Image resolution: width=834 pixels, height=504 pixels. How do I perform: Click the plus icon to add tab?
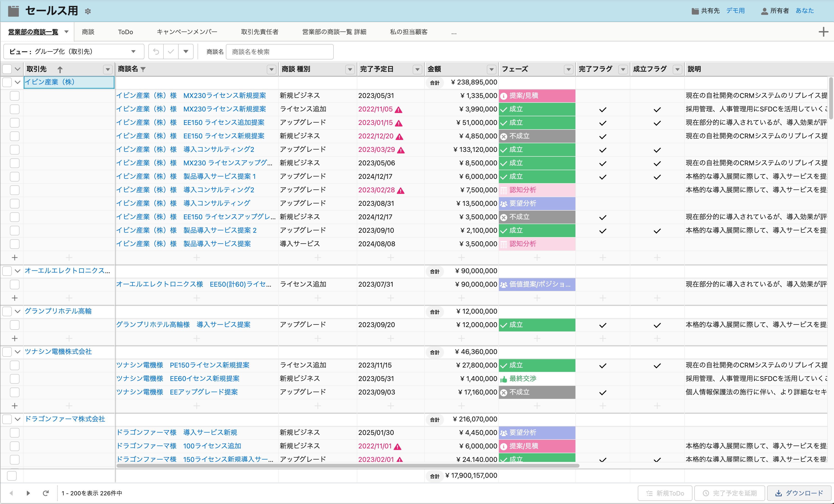[823, 32]
